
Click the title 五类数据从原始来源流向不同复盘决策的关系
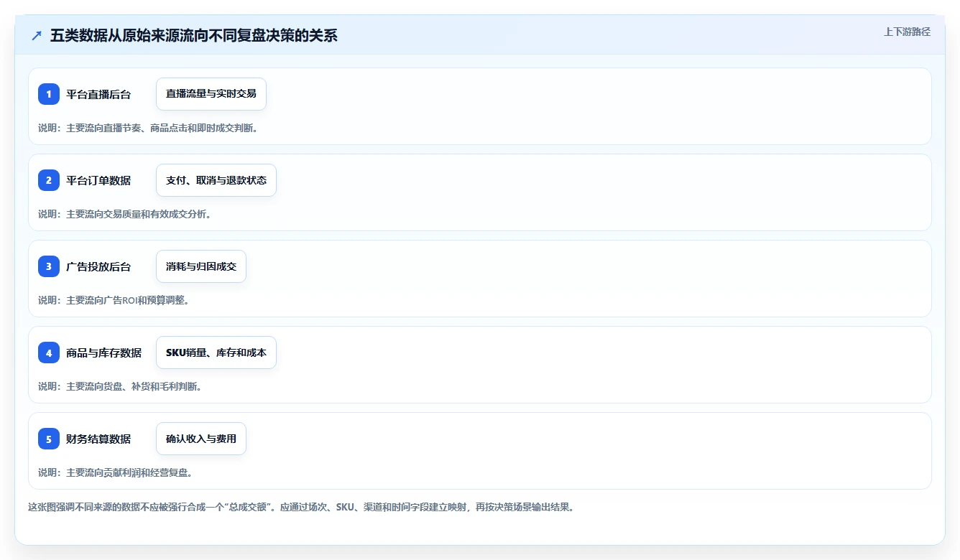click(x=194, y=36)
